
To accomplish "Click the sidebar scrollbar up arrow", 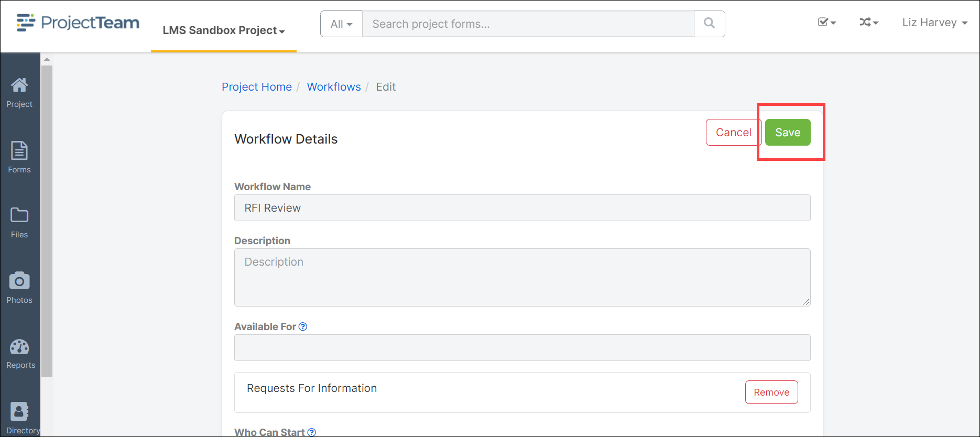I will [47, 59].
